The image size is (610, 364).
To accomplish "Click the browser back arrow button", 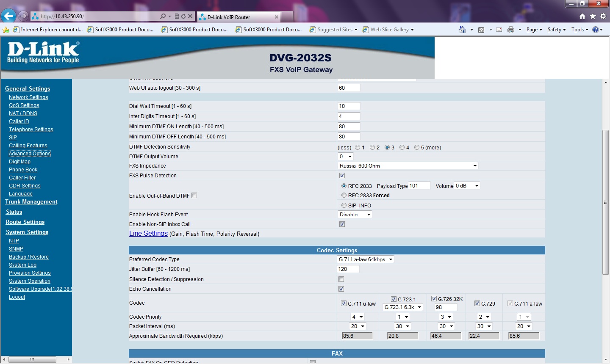I will [x=8, y=17].
